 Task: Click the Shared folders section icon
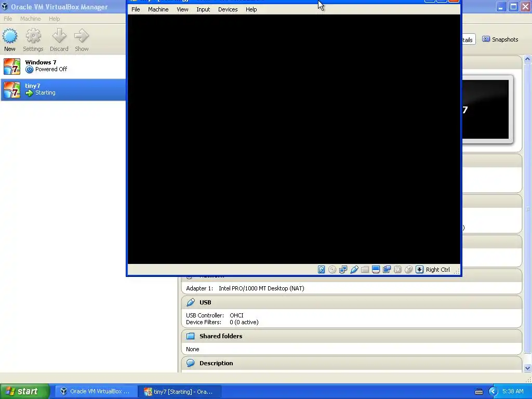pyautogui.click(x=191, y=336)
